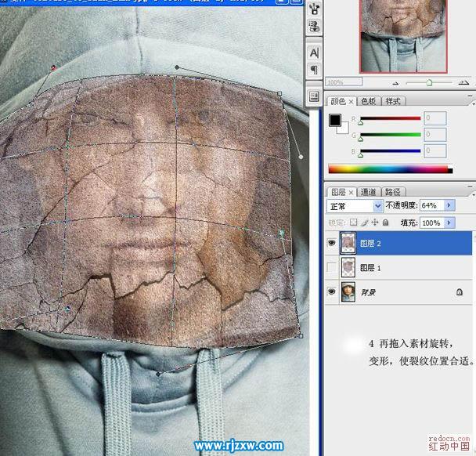Switch to the 路径 tab

pos(392,192)
